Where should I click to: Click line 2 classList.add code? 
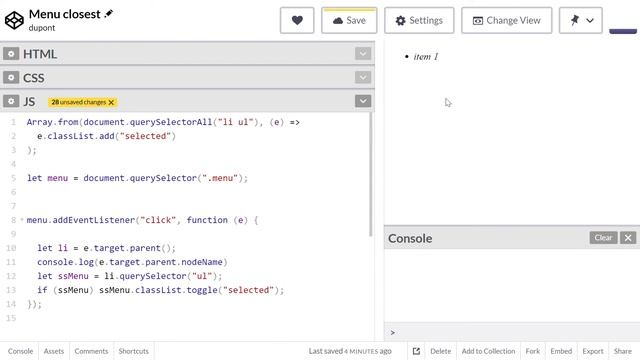[x=106, y=136]
